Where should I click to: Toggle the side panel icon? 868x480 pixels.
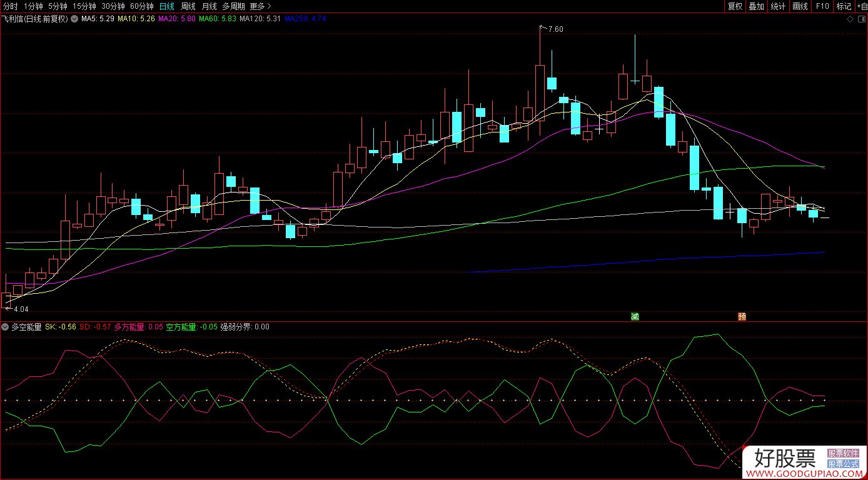point(862,19)
